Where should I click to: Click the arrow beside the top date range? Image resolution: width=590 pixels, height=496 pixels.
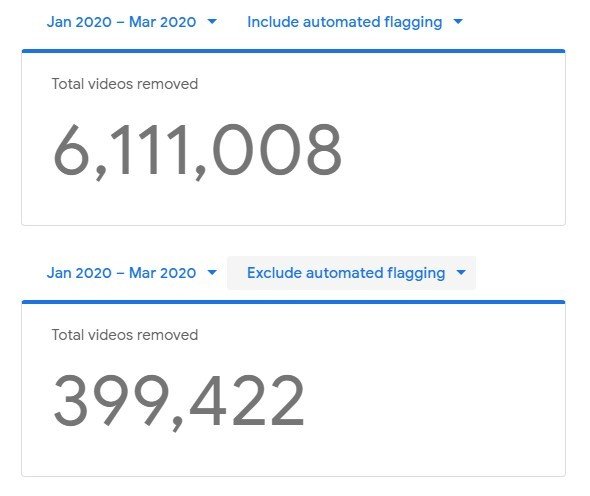click(x=212, y=22)
